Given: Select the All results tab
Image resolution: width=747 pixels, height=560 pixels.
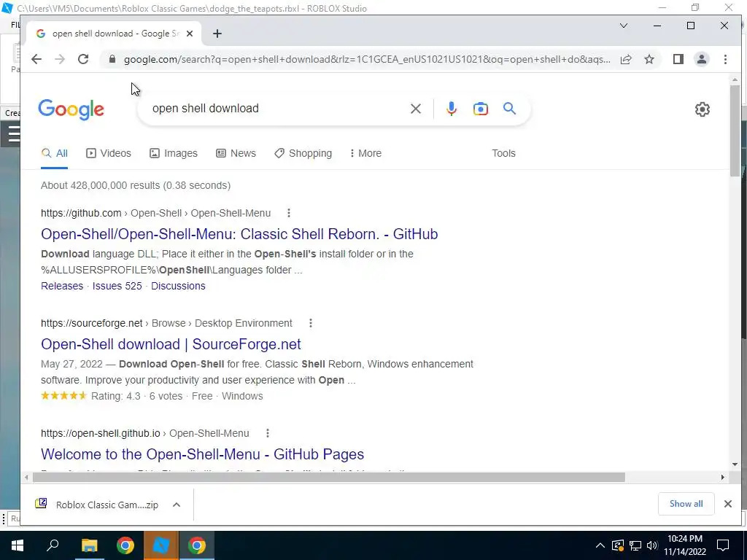Looking at the screenshot, I should [x=54, y=153].
